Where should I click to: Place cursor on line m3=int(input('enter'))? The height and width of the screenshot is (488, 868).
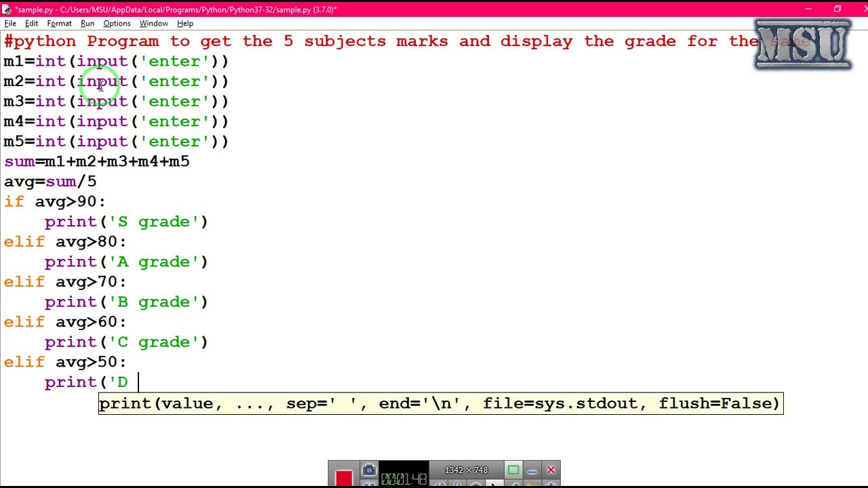coord(116,102)
